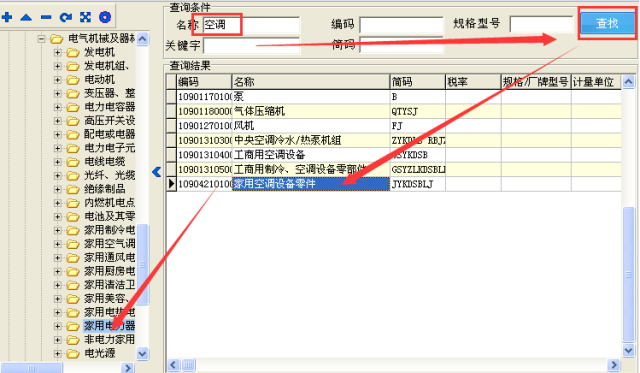Select the 光纤、光缆 folder icon

click(73, 175)
